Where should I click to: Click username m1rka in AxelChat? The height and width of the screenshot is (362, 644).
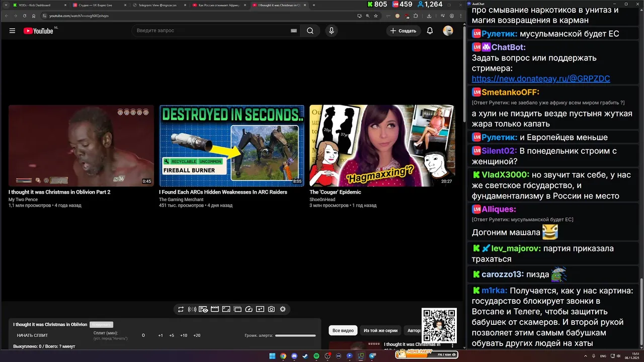[494, 291]
